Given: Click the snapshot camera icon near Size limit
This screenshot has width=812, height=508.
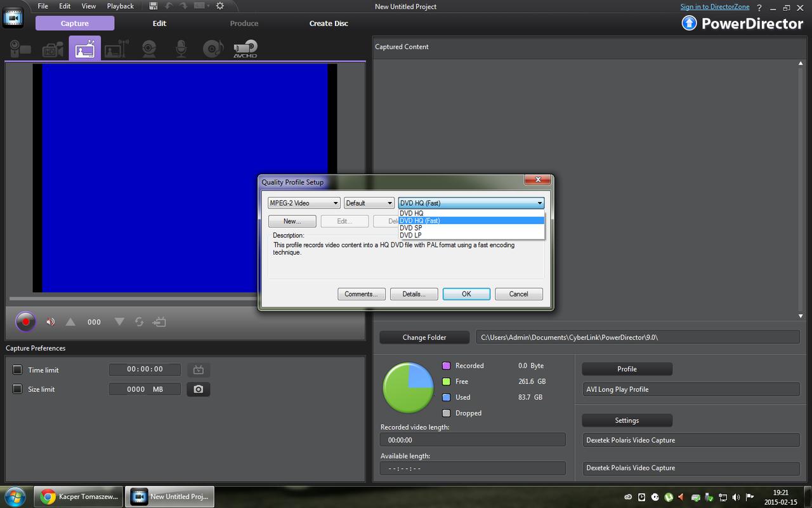Looking at the screenshot, I should (x=199, y=389).
